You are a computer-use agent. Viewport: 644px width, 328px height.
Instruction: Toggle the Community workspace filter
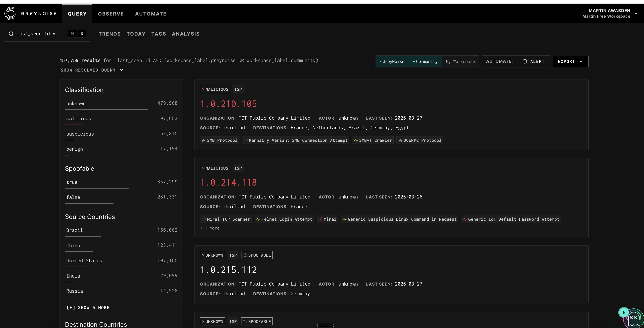point(425,62)
